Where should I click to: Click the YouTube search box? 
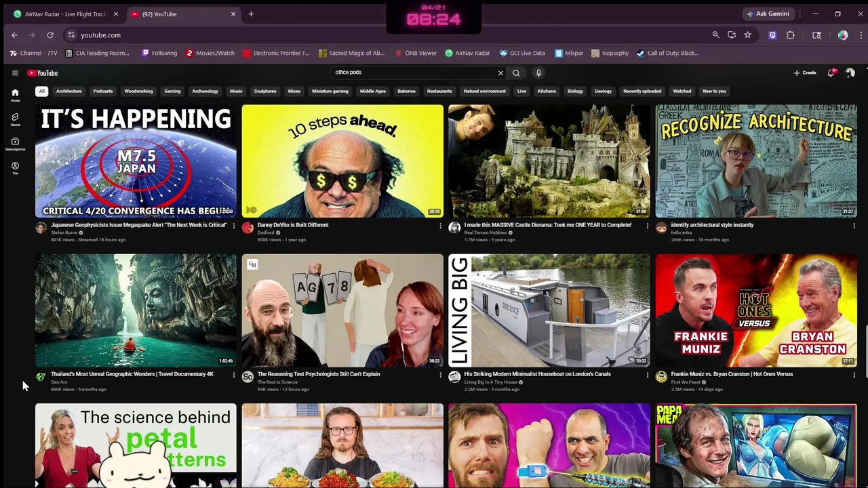414,73
